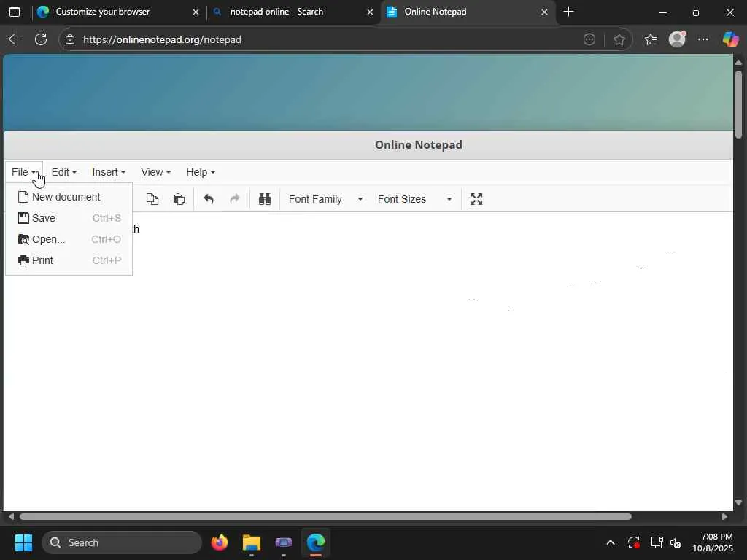
Task: Click the greyed Redo arrow icon
Action: [234, 199]
